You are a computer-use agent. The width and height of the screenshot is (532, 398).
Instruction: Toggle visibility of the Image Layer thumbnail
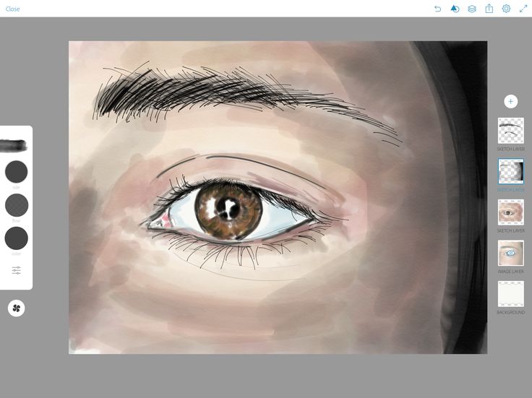(x=510, y=253)
